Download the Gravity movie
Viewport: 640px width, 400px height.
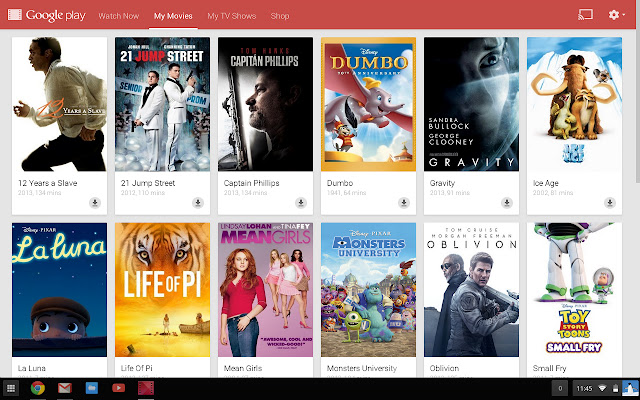[507, 202]
